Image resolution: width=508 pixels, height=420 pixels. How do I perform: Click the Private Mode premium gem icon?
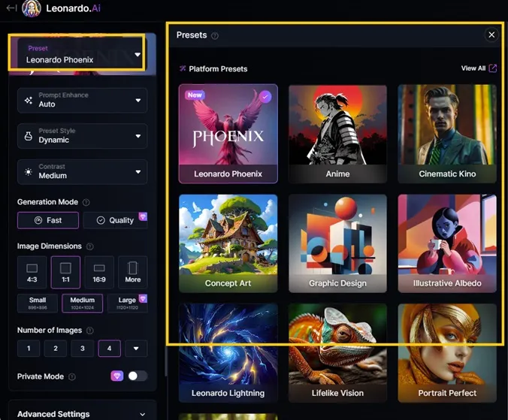[117, 376]
